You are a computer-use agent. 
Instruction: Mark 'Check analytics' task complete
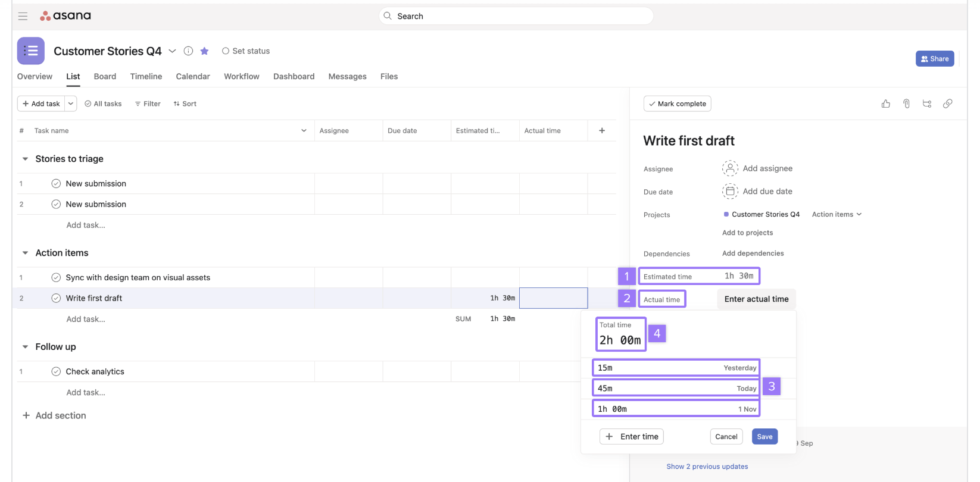click(x=56, y=371)
